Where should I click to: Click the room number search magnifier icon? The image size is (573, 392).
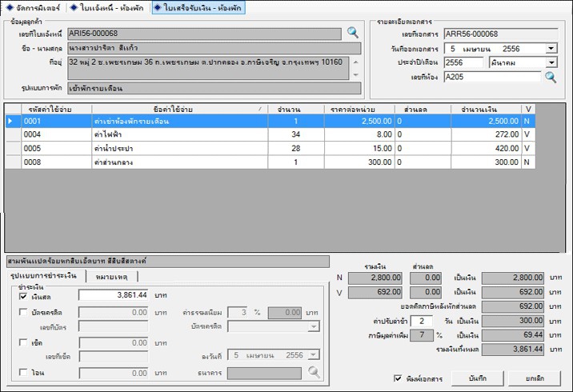click(551, 77)
